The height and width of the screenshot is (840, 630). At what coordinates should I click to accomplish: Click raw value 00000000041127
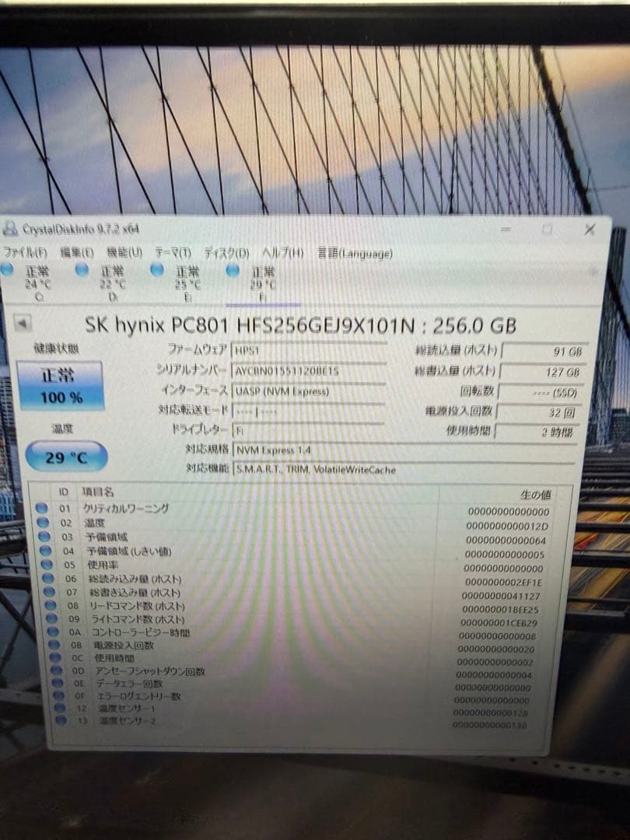(x=501, y=597)
